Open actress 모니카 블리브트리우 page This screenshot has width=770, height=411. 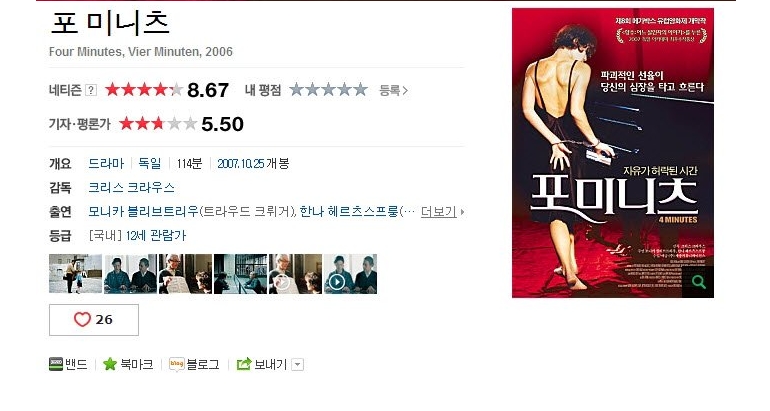(x=144, y=212)
